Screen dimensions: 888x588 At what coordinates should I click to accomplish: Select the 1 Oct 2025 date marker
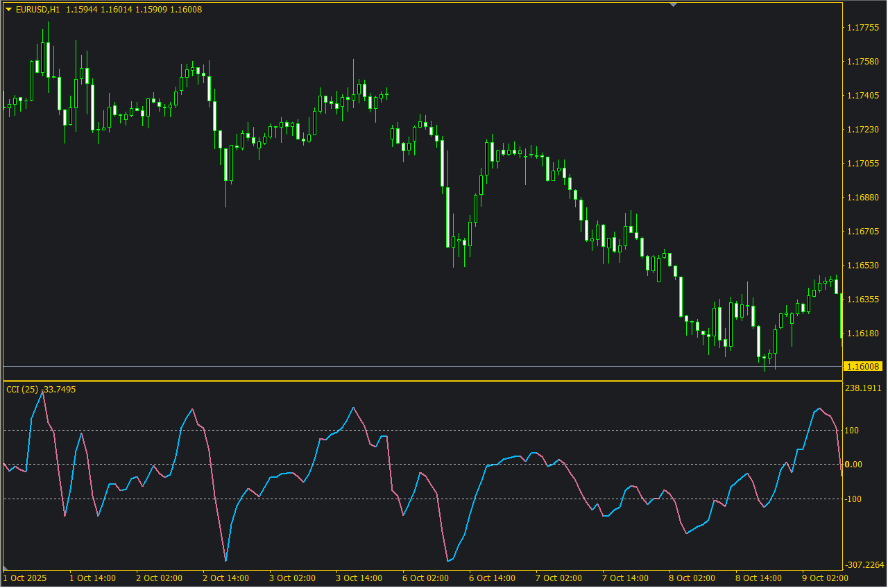(25, 578)
